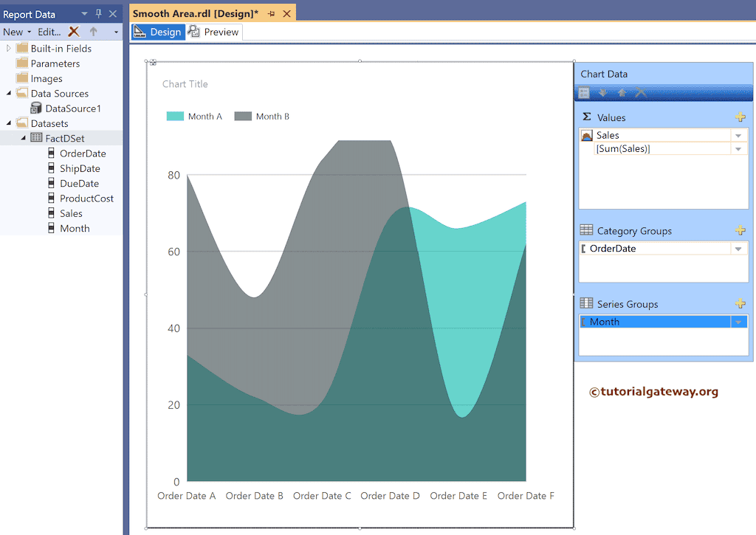Click the Order Date C axis label
This screenshot has height=535, width=756.
[322, 495]
